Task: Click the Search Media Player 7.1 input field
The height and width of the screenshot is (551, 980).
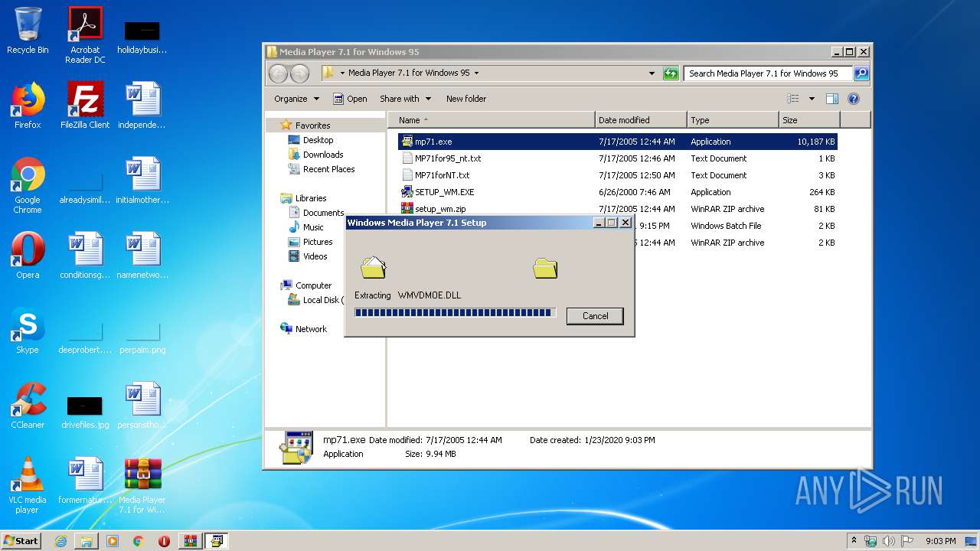Action: click(767, 73)
